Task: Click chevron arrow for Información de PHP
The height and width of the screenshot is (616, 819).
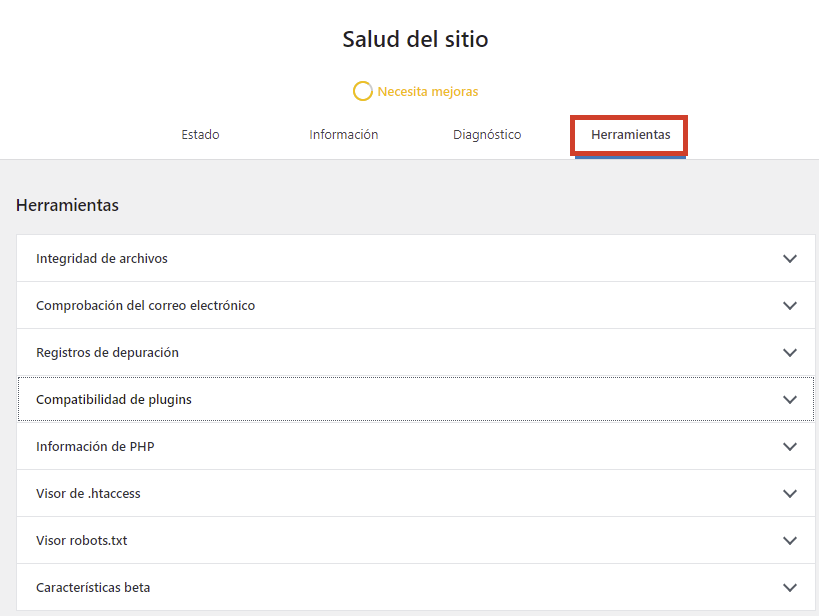Action: [x=790, y=447]
